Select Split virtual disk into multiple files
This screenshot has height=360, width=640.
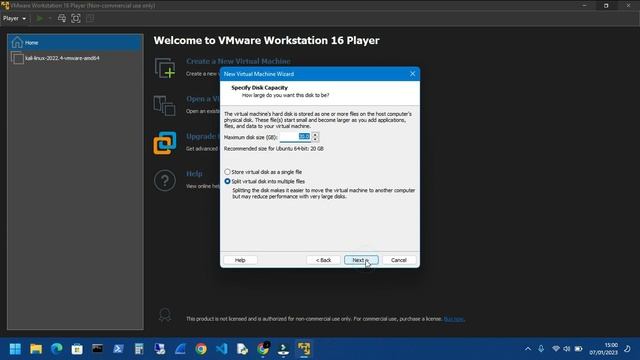click(264, 181)
